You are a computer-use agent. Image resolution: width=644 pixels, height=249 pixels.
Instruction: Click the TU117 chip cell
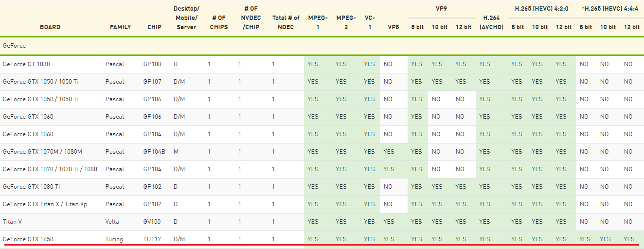pos(152,239)
